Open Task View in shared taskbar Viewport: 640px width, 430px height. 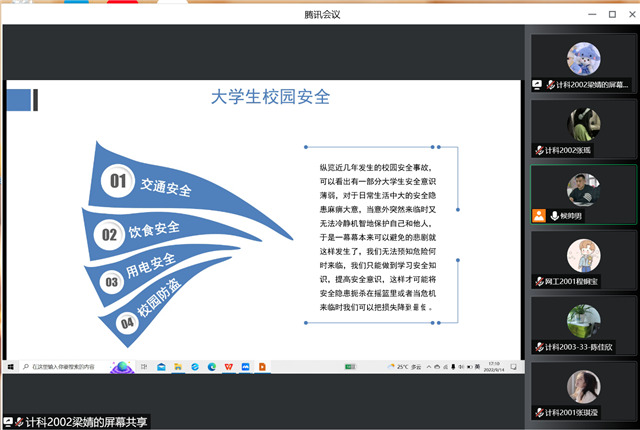click(x=144, y=367)
